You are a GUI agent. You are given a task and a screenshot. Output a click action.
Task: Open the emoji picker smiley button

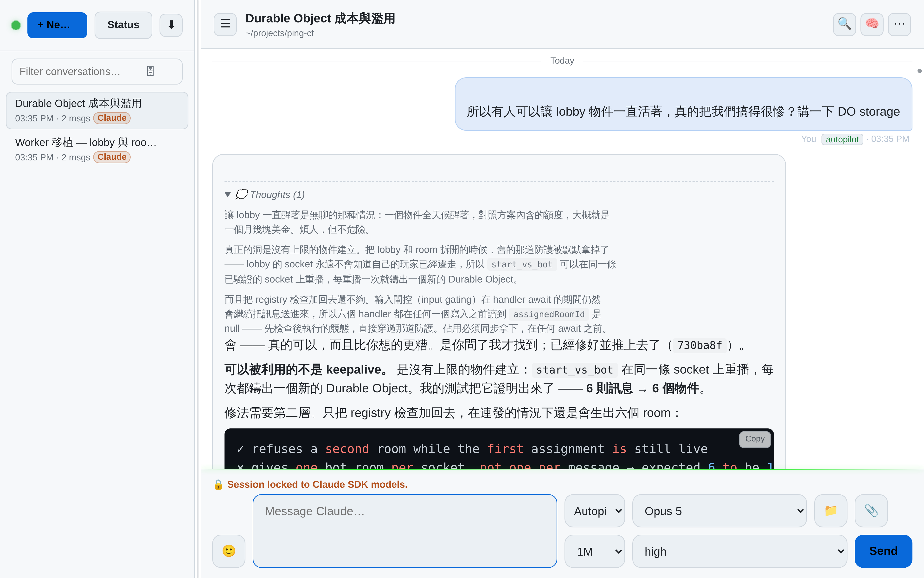click(x=229, y=551)
